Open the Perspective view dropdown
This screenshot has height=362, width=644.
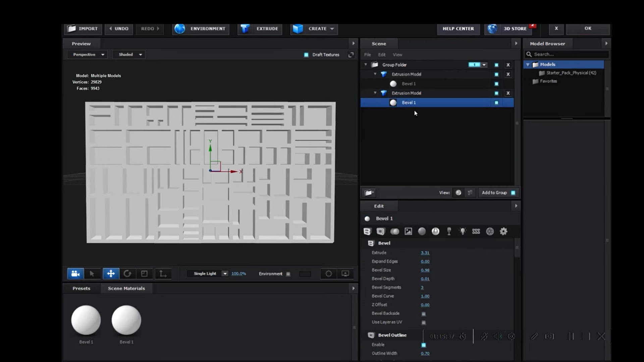[88, 55]
